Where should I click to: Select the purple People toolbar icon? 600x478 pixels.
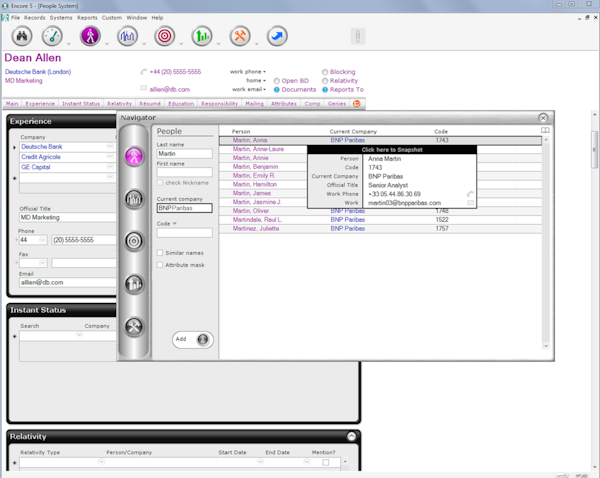point(90,36)
